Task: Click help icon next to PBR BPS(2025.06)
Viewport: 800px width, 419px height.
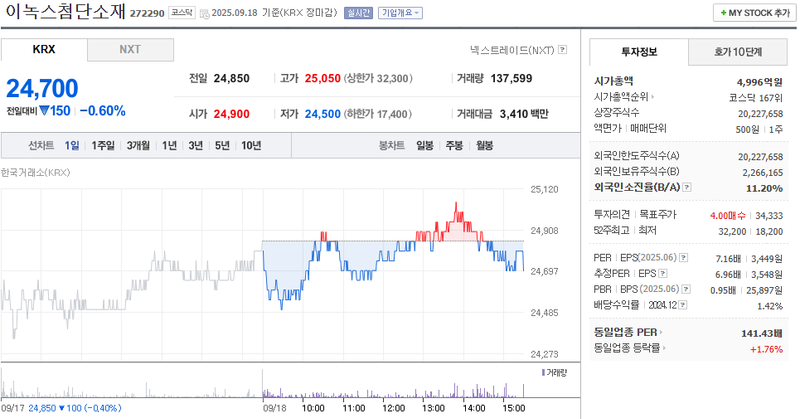Action: (x=686, y=289)
